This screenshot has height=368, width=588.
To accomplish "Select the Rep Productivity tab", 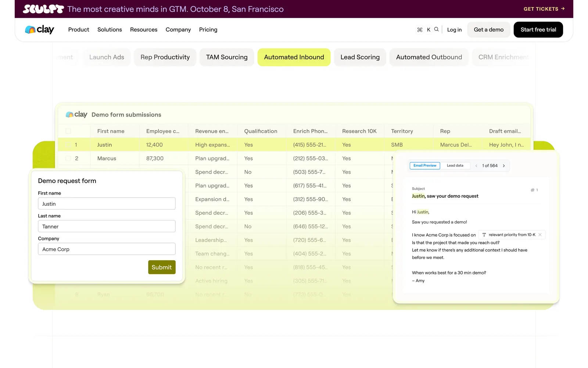I will pos(165,57).
